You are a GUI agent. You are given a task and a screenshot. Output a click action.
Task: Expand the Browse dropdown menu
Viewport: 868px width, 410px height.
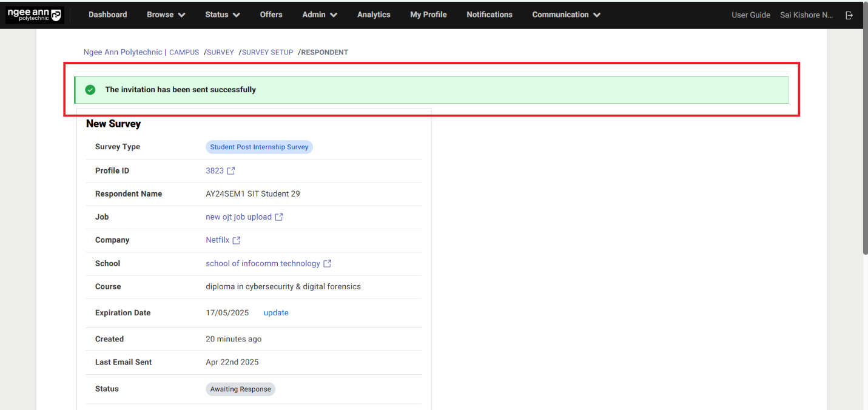[165, 15]
